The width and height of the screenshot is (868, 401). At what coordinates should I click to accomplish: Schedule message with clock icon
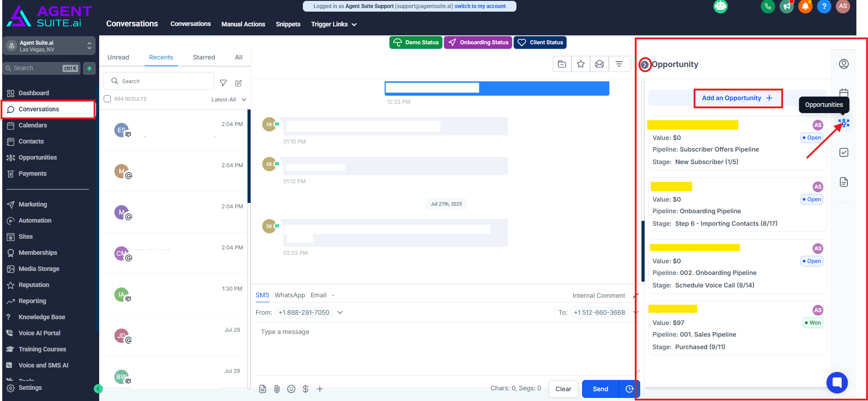[x=629, y=389]
